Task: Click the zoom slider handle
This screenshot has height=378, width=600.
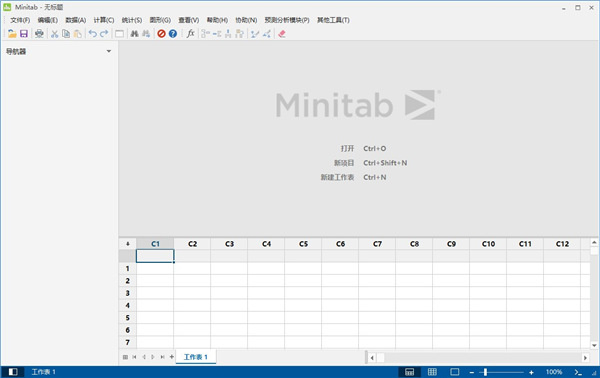Action: tap(485, 372)
